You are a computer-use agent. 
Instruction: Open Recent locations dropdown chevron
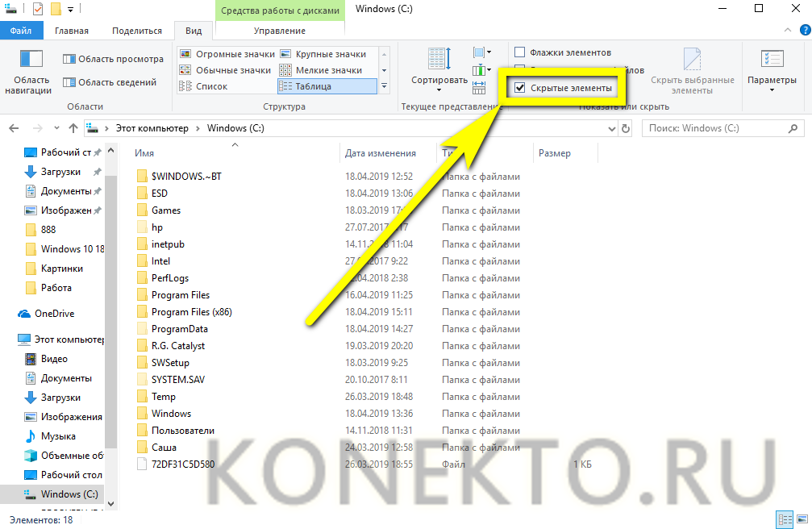click(56, 128)
